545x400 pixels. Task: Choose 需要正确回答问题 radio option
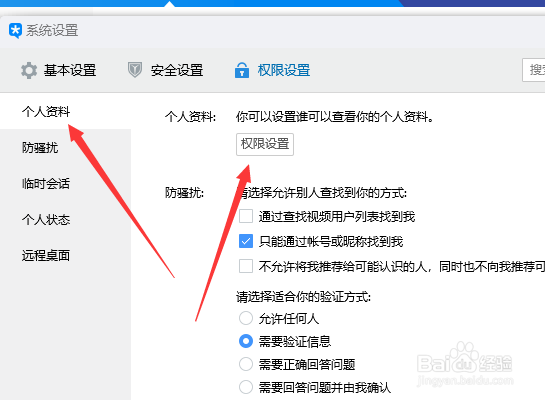(246, 364)
